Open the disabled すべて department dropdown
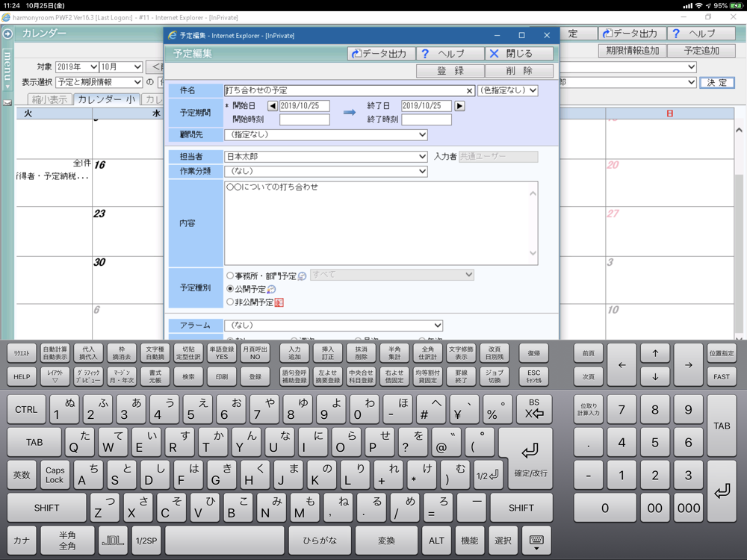This screenshot has width=747, height=560. tap(392, 275)
